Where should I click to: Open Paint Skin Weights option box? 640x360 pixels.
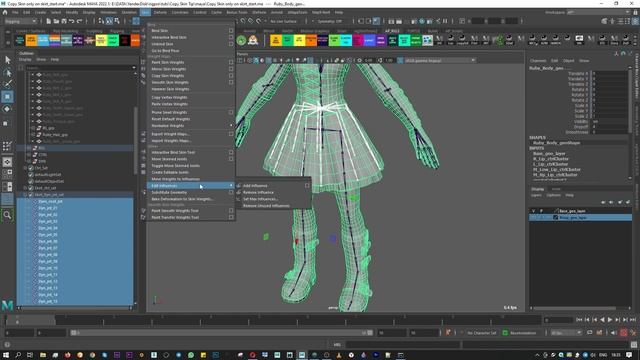[x=231, y=62]
